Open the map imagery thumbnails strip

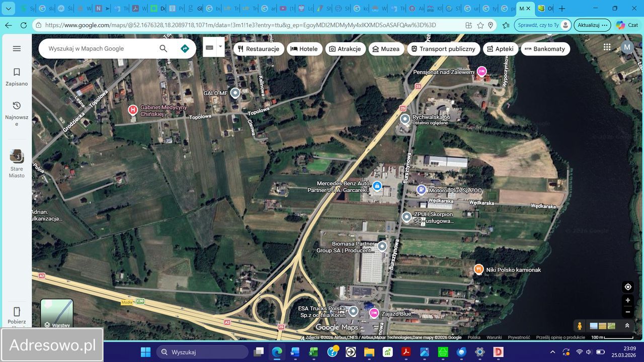[x=602, y=326]
